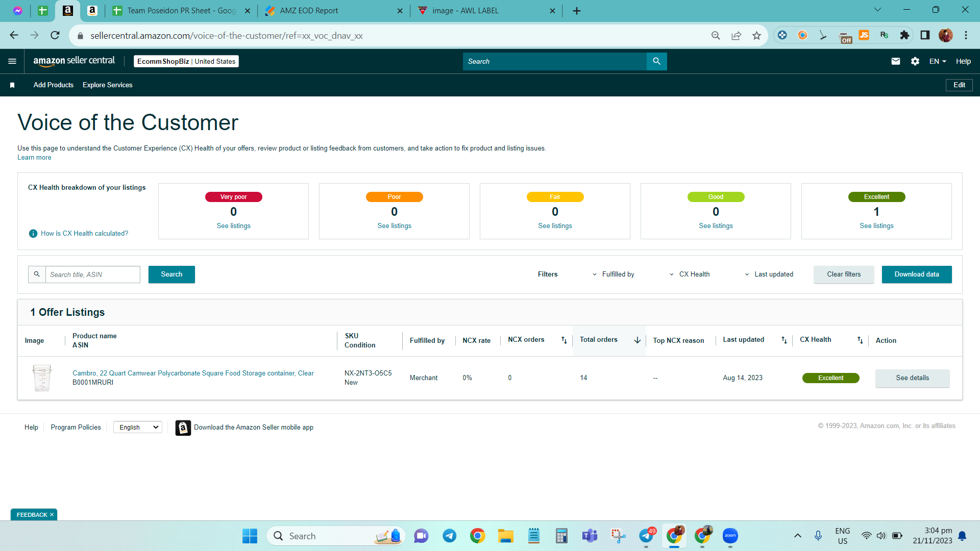Viewport: 980px width, 551px height.
Task: Click the EcommShopBiz United States account selector
Action: 186,61
